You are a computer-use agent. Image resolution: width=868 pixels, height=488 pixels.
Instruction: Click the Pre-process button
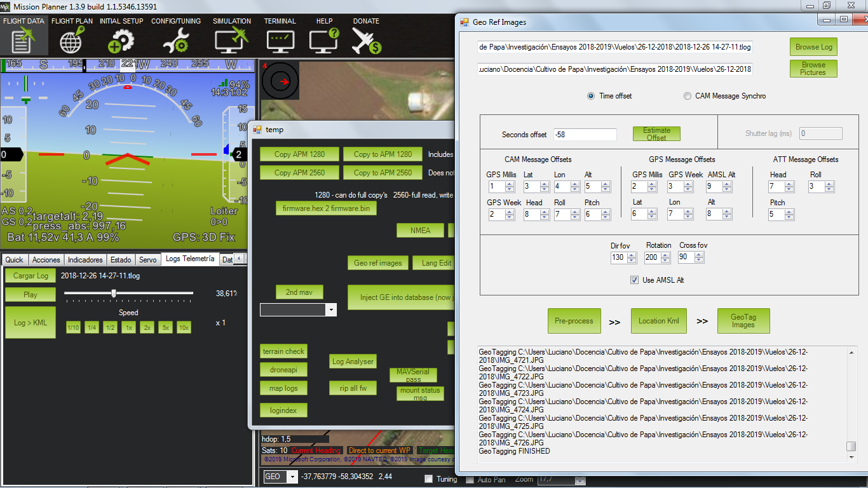click(574, 321)
